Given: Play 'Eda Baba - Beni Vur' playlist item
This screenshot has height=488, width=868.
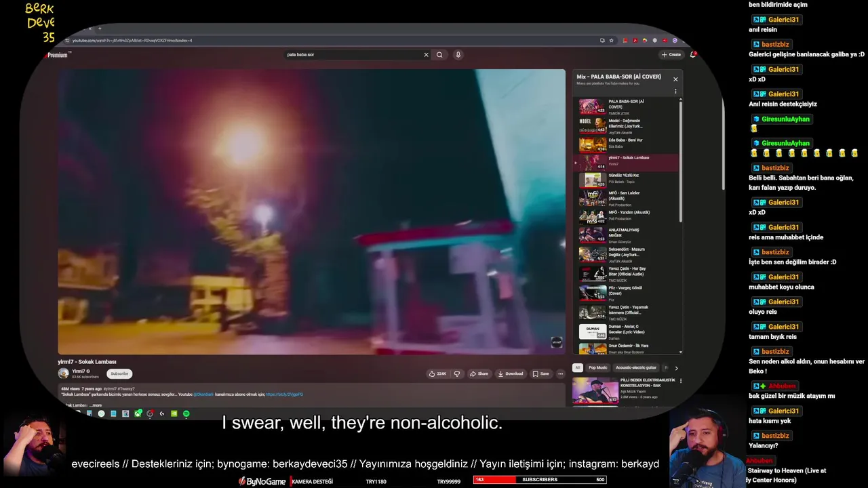Looking at the screenshot, I should click(627, 144).
